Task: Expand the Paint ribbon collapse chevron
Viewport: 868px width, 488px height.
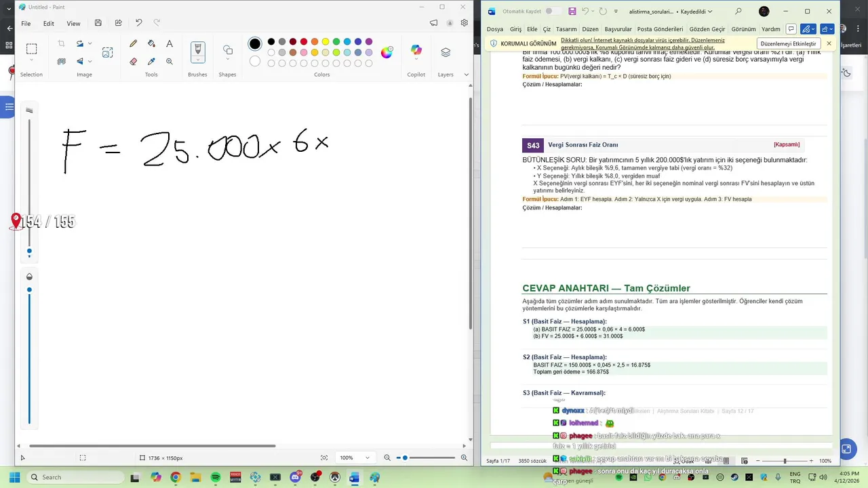Action: pyautogui.click(x=467, y=75)
